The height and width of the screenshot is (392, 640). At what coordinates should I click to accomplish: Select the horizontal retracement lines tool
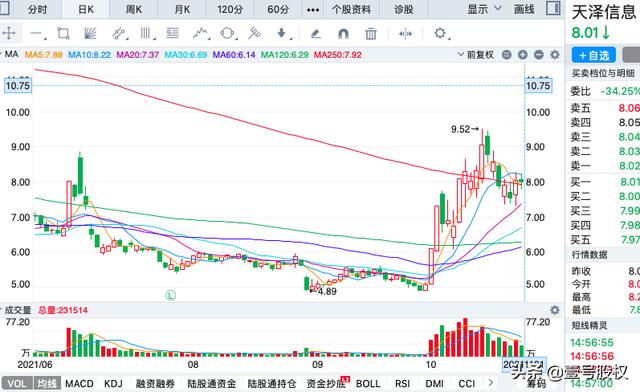click(x=173, y=33)
